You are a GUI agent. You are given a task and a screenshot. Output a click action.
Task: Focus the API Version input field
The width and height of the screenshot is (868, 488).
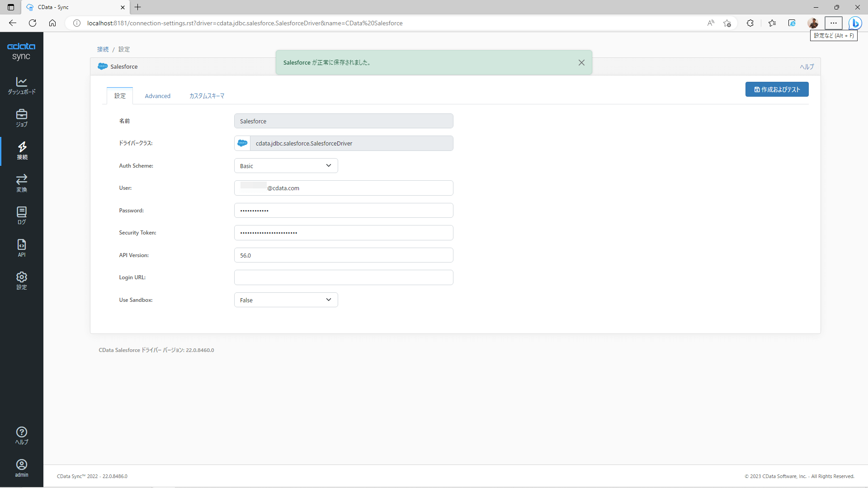coord(343,255)
